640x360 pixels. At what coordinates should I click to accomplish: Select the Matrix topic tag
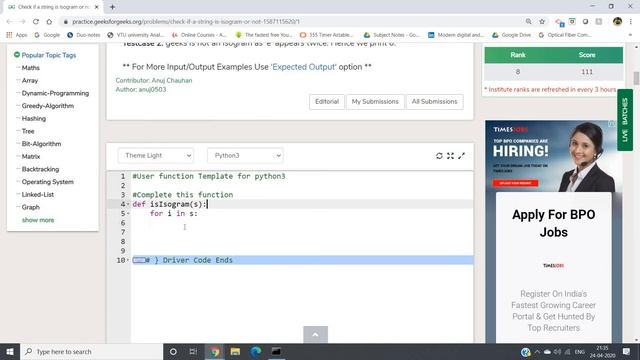coord(31,156)
